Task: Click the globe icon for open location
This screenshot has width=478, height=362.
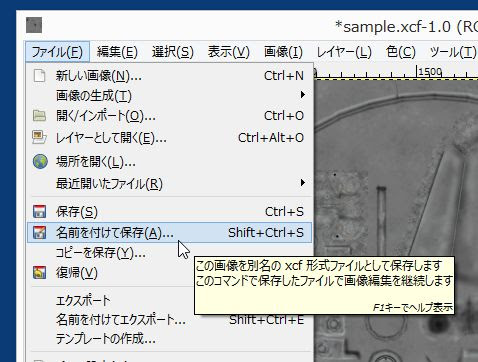Action: (x=40, y=161)
